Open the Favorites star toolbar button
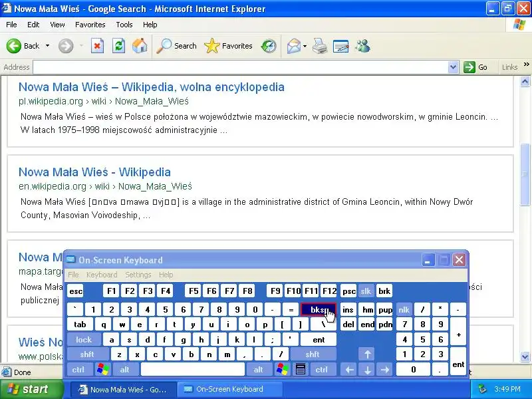This screenshot has width=532, height=399. 228,46
